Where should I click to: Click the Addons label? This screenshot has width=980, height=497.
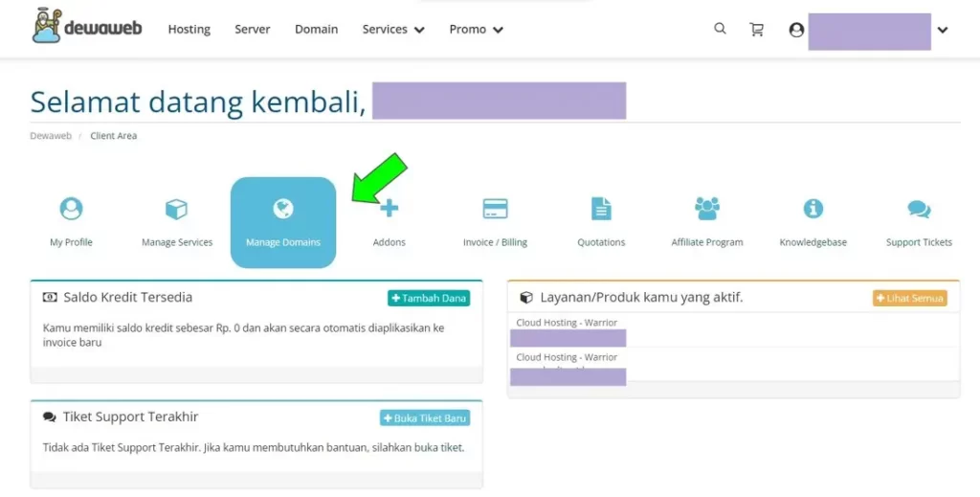pos(390,242)
